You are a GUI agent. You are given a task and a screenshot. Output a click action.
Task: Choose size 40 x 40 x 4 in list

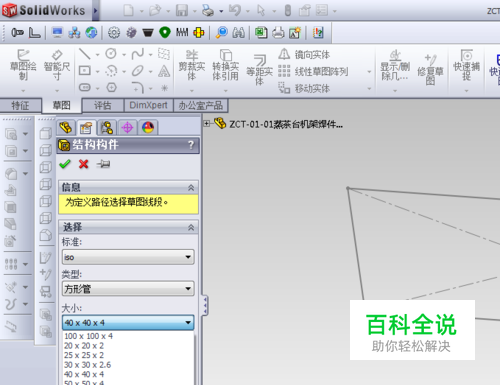[x=128, y=374]
